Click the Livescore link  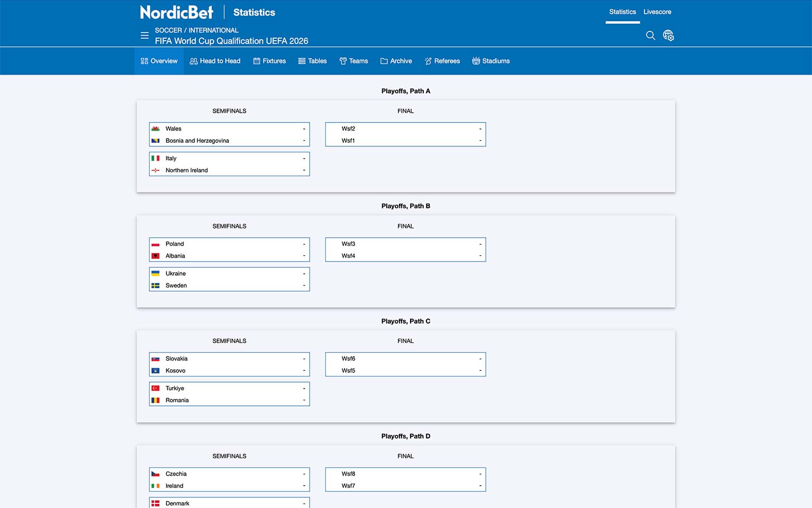[x=657, y=12]
